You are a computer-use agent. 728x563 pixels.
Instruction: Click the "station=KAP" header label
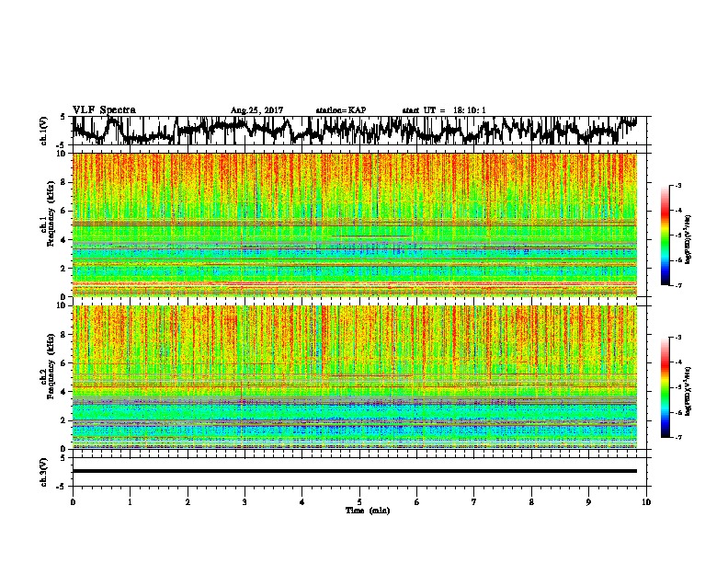coord(341,110)
